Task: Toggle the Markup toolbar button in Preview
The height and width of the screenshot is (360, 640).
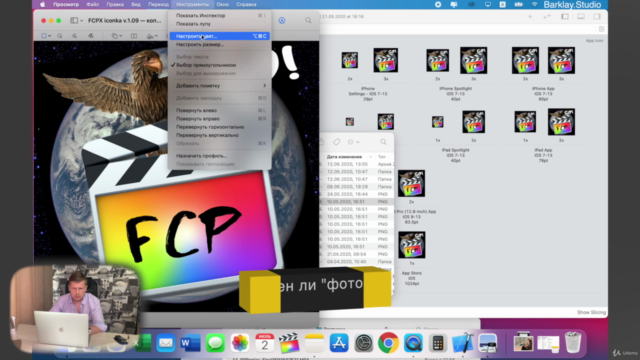Action: click(282, 20)
